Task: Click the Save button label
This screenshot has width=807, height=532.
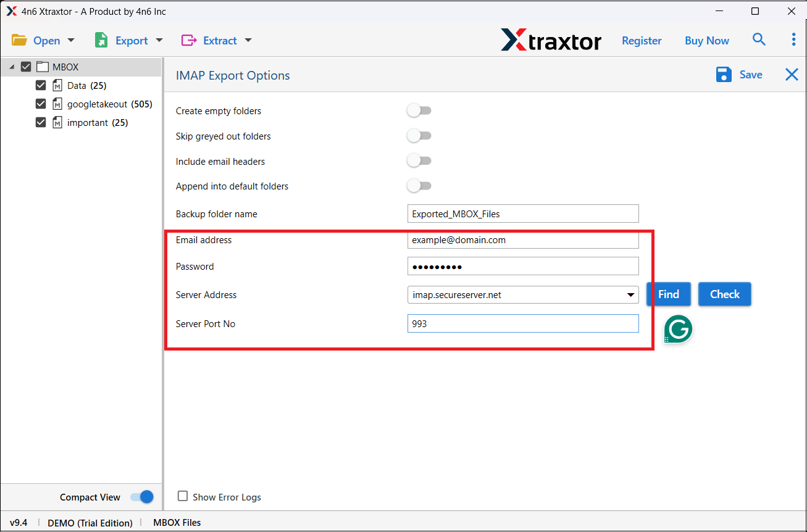Action: click(x=751, y=75)
